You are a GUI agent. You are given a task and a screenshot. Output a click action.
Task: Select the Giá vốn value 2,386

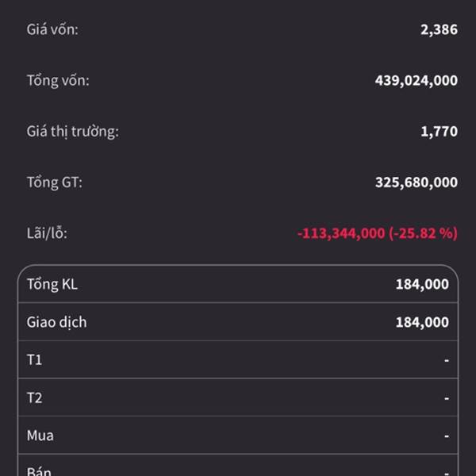point(439,30)
